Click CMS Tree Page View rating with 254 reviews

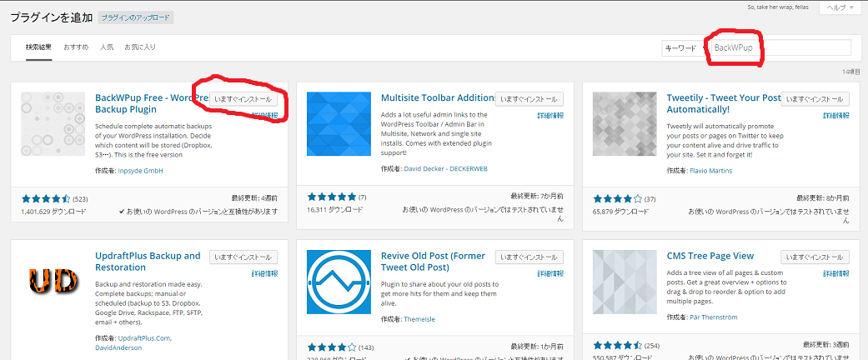pyautogui.click(x=617, y=346)
